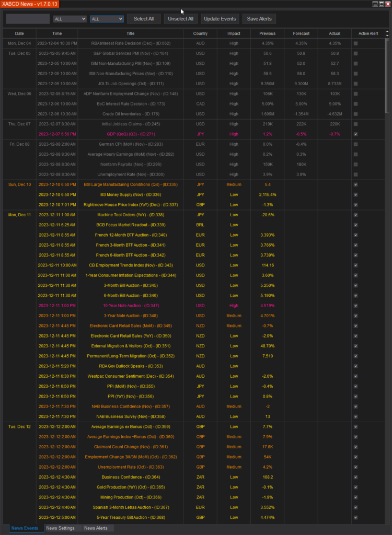
Task: Disable alert for Claimant Count Change (Nov)
Action: pyautogui.click(x=355, y=447)
